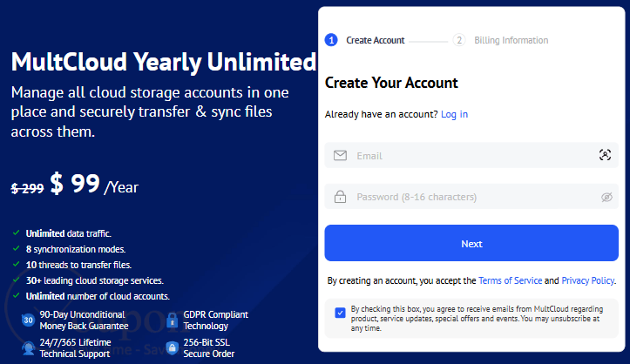Click 90-Day Unconditional Money Back Guarantee text
The height and width of the screenshot is (364, 630).
[84, 320]
